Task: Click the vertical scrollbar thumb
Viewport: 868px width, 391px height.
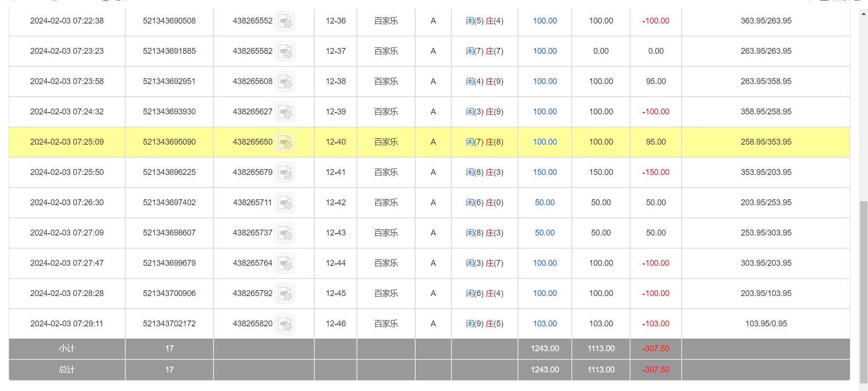Action: coord(863,289)
